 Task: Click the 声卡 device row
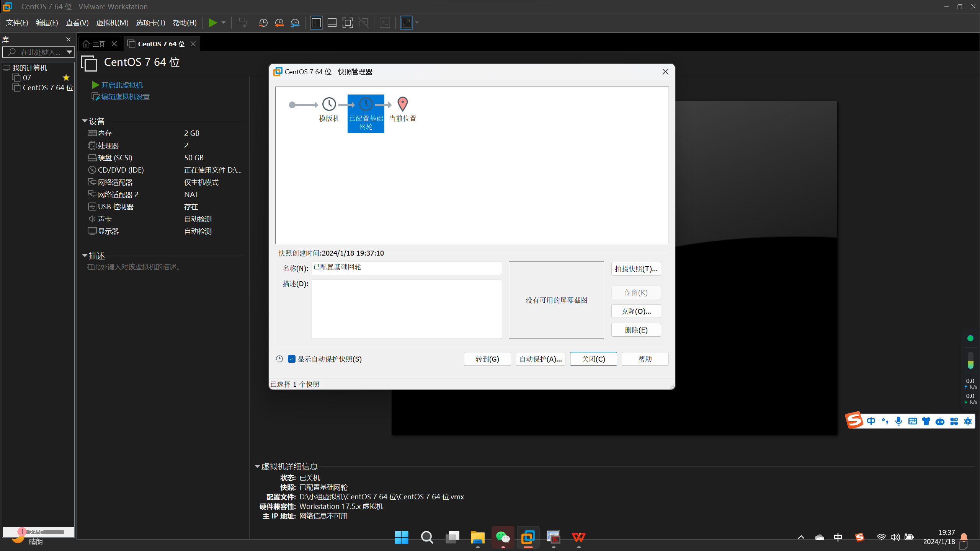pyautogui.click(x=165, y=219)
